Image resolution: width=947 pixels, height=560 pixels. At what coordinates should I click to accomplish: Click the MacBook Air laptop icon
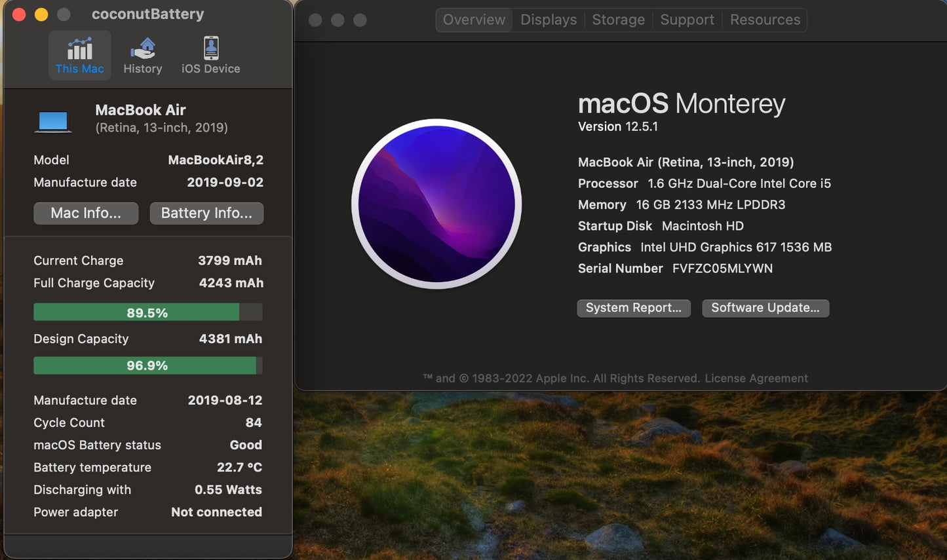click(54, 119)
